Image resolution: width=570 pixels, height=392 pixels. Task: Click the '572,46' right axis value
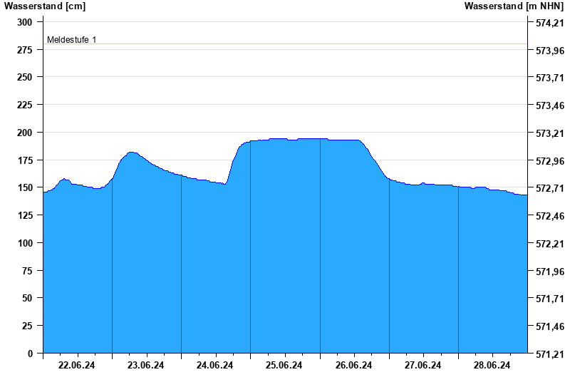550,216
